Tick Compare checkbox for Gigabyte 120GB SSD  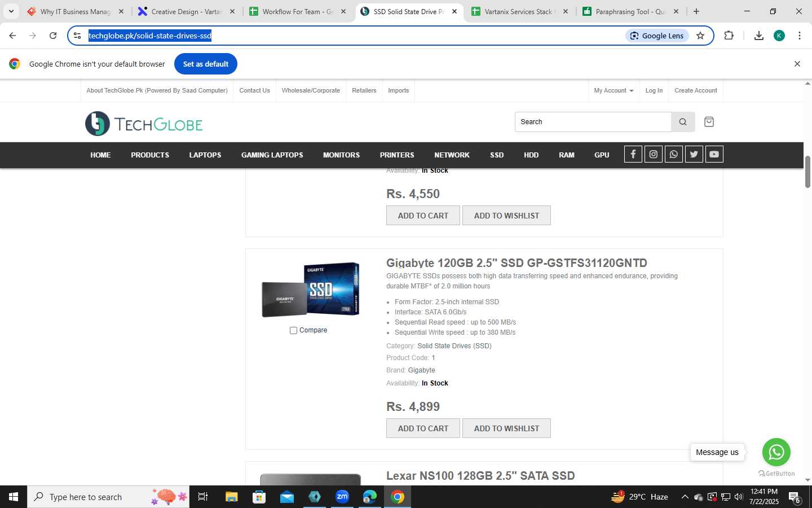293,330
